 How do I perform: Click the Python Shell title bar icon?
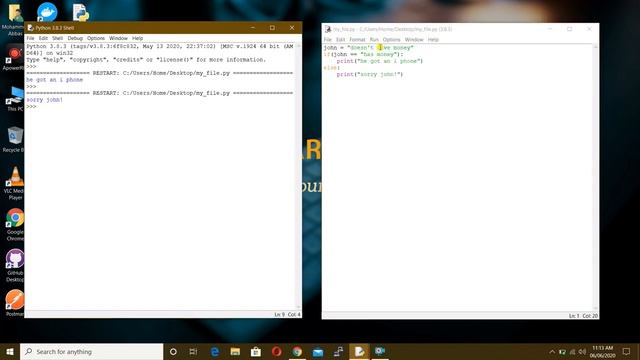click(31, 28)
